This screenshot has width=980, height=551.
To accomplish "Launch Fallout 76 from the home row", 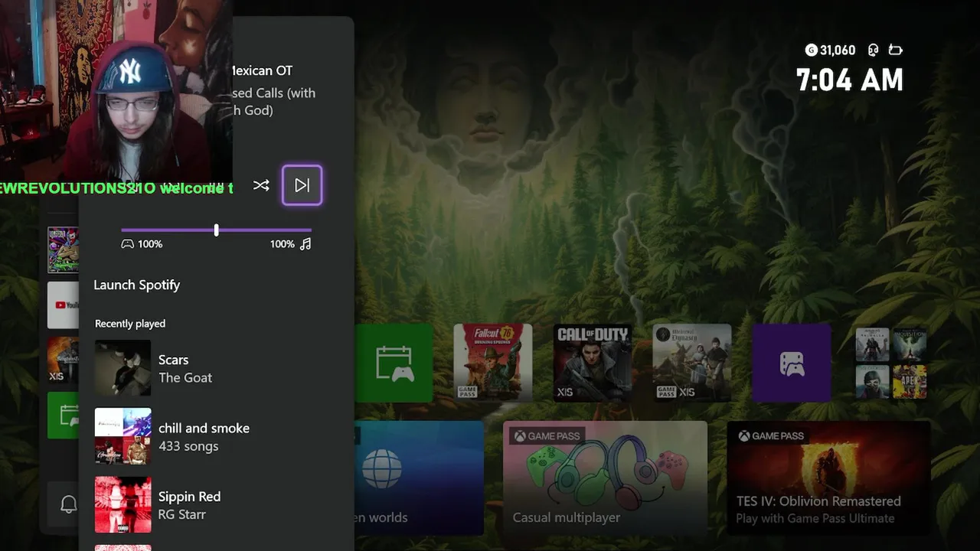I will click(x=493, y=363).
